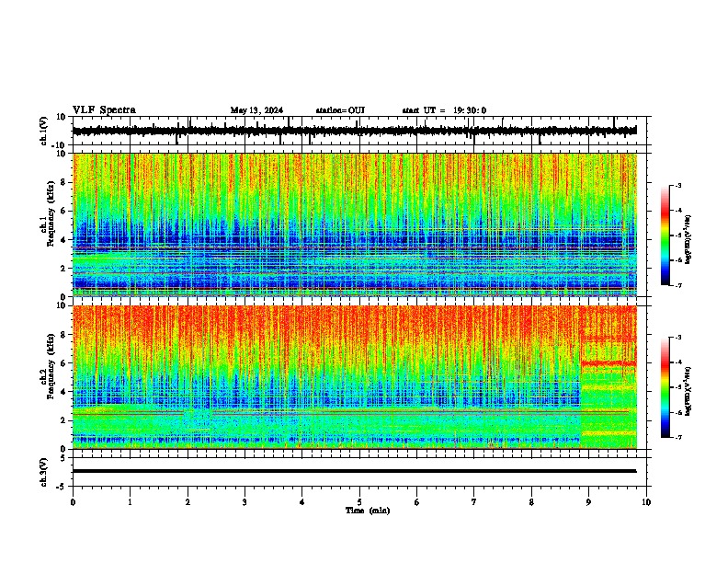728x563 pixels.
Task: Click the ch.2 colorbar log(PSD) label
Action: coord(688,391)
